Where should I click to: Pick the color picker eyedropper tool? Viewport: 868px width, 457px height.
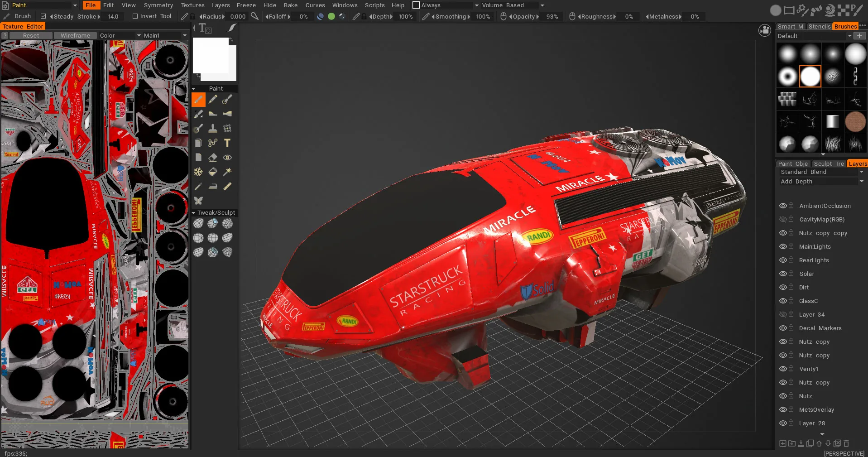pyautogui.click(x=198, y=186)
